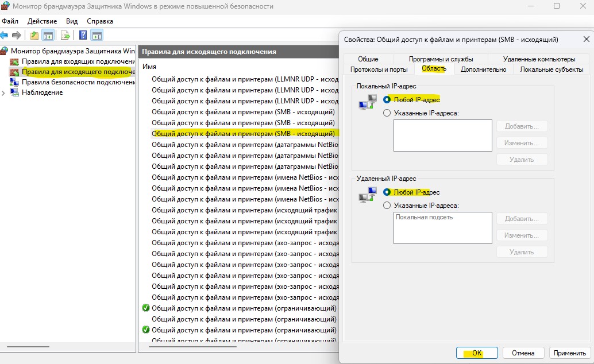Screen dimensions: 594x364
Task: Click Добавить in the Удаленный IP-адрес group
Action: pyautogui.click(x=522, y=219)
